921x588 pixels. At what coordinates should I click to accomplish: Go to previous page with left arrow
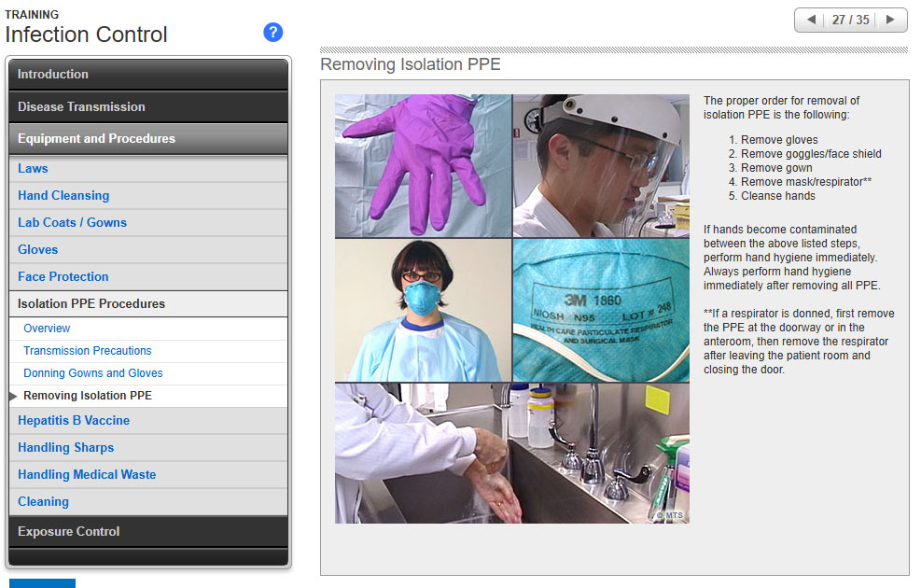tap(811, 20)
